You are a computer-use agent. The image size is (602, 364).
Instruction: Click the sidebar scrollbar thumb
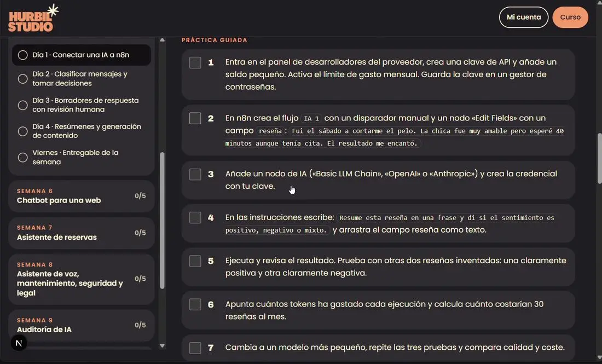[162, 221]
